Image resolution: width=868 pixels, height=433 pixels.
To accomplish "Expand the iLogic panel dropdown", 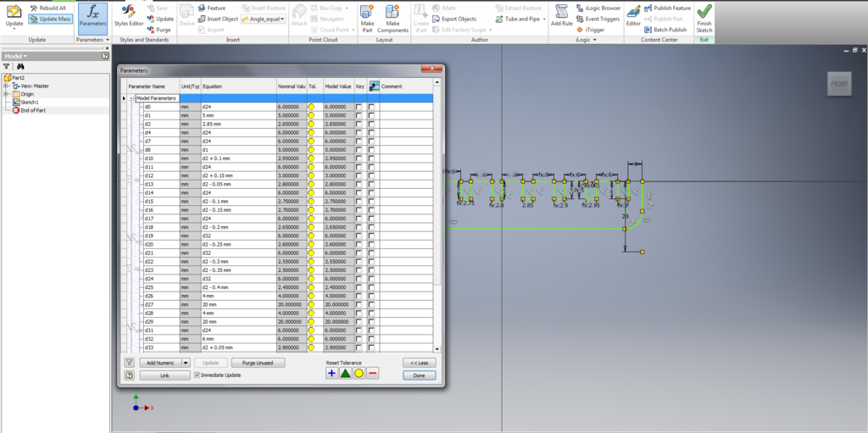I will coord(594,40).
